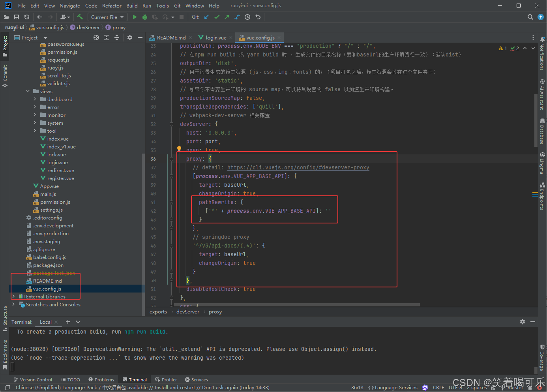Expand the dashboard folder
Screen dimensions: 547x392
coord(35,99)
